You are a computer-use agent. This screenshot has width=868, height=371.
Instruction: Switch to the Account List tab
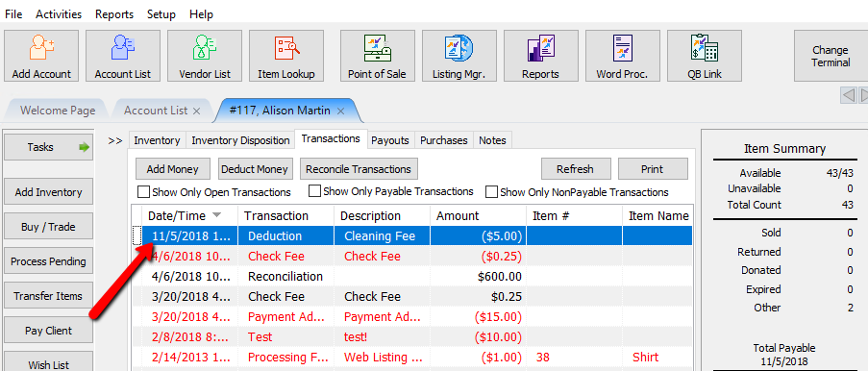pyautogui.click(x=156, y=111)
